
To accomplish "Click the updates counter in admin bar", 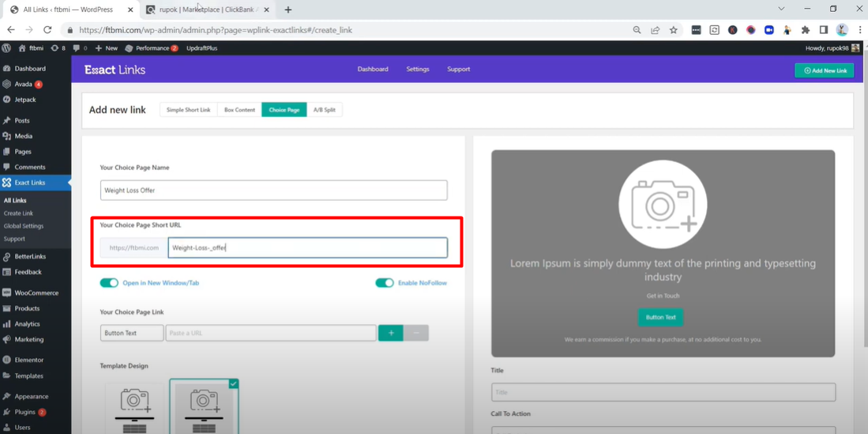I will [58, 48].
